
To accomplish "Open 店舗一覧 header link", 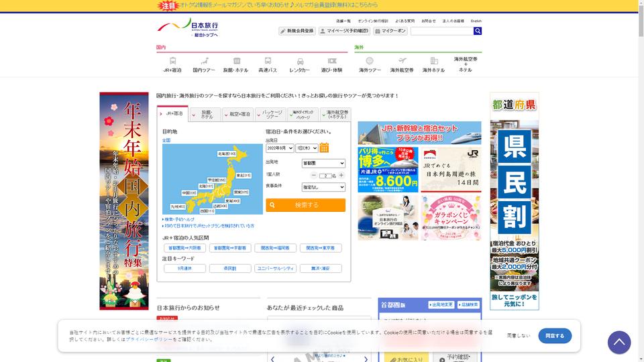I will point(343,21).
